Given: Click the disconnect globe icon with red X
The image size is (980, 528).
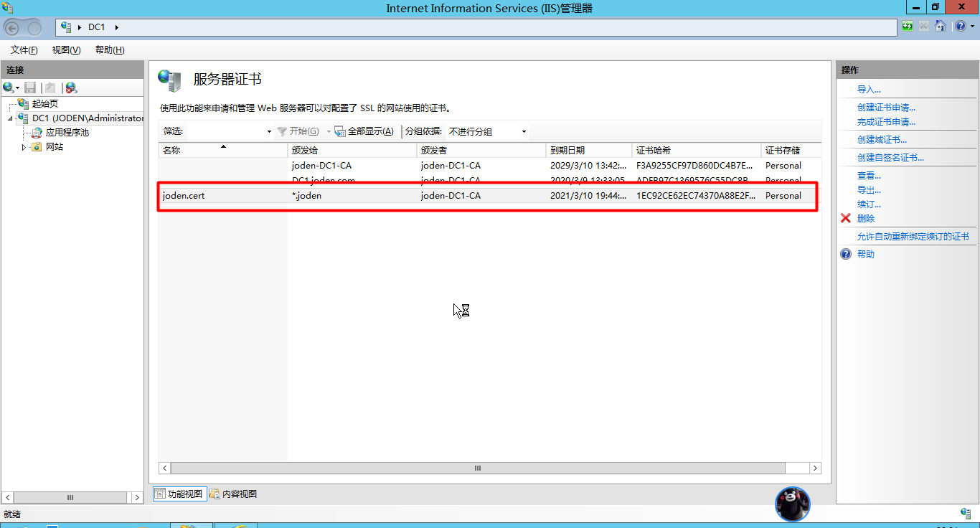Looking at the screenshot, I should click(70, 88).
